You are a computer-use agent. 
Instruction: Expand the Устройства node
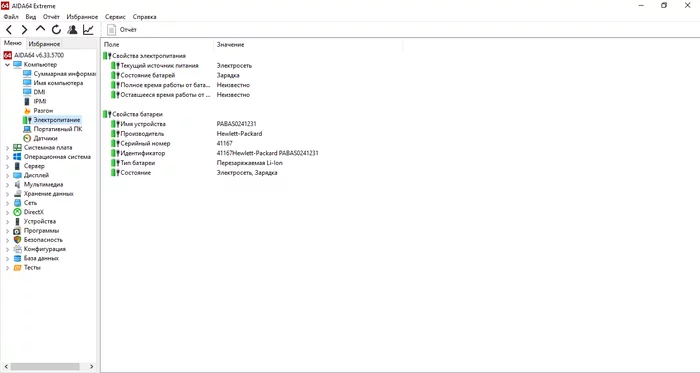(7, 222)
